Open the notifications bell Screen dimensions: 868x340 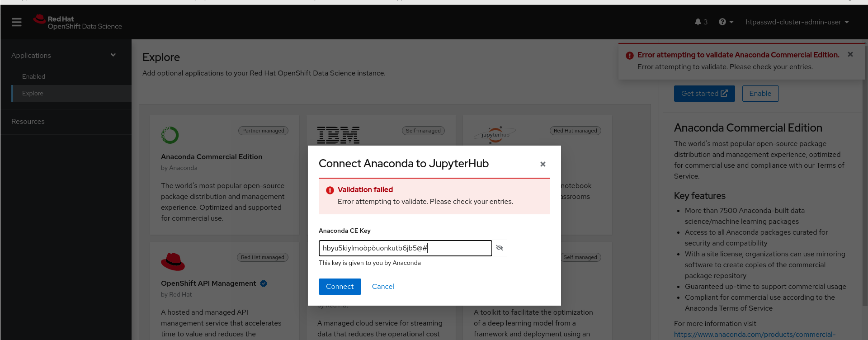point(698,22)
